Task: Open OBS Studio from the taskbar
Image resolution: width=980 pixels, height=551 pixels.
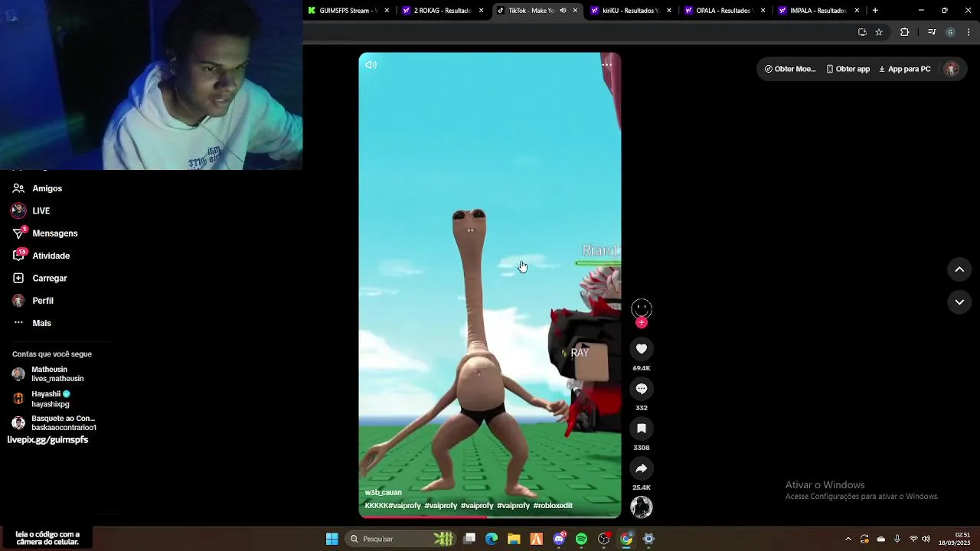Action: point(604,539)
